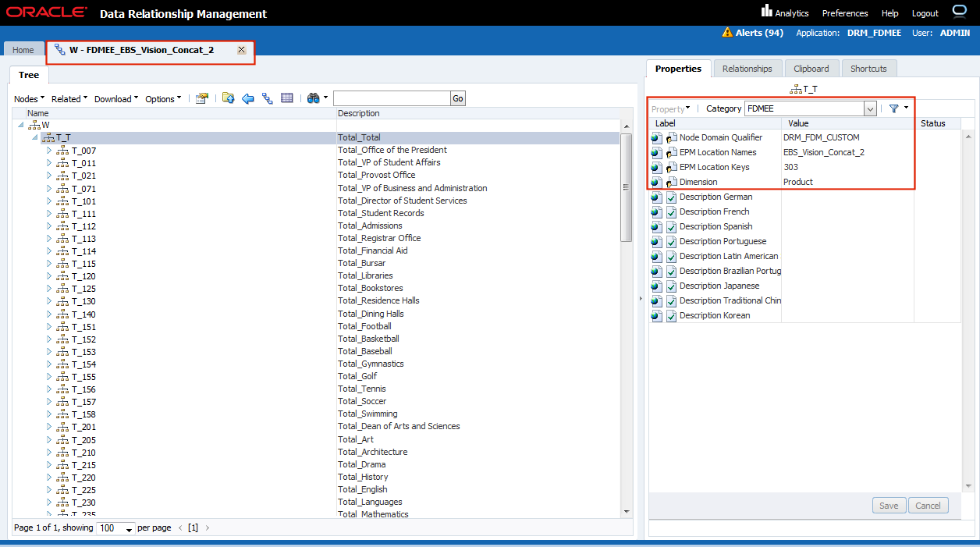Open the Related dropdown menu
Screen dimensions: 980x547
click(69, 99)
